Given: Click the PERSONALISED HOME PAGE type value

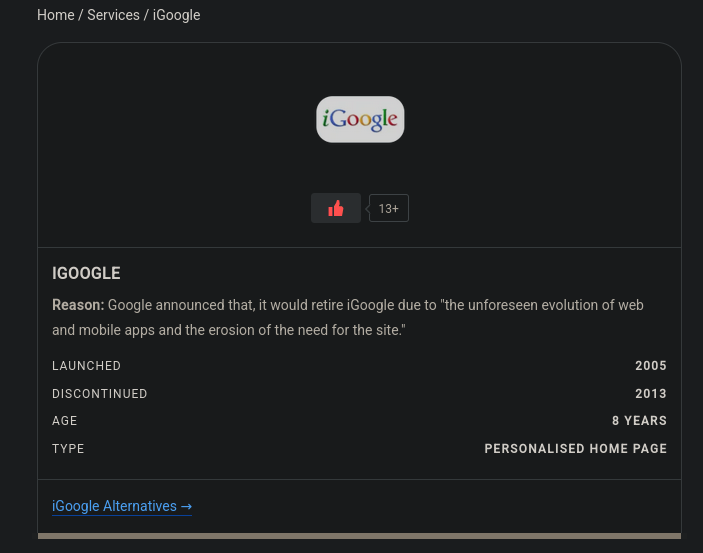Looking at the screenshot, I should coord(575,449).
